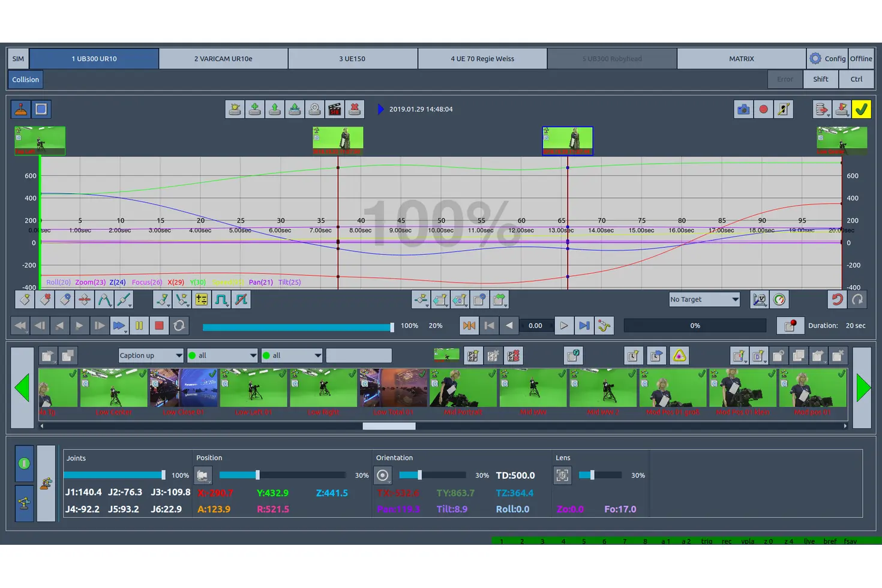Click the red undo arrow icon
The image size is (882, 588).
(837, 299)
